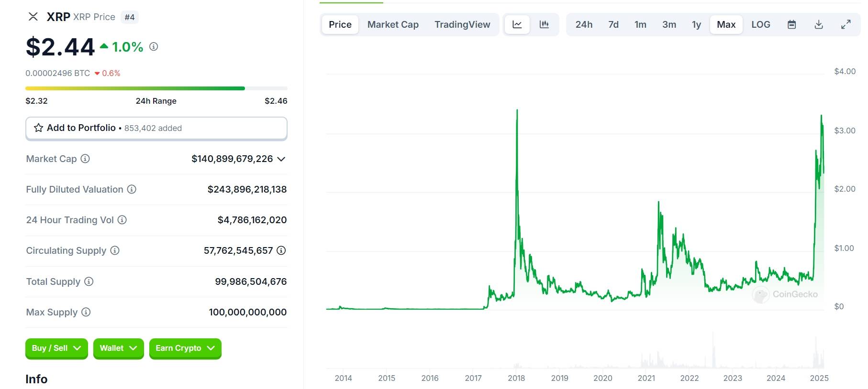Screen dimensions: 868x389
Task: Set chart range to 7d
Action: [613, 24]
